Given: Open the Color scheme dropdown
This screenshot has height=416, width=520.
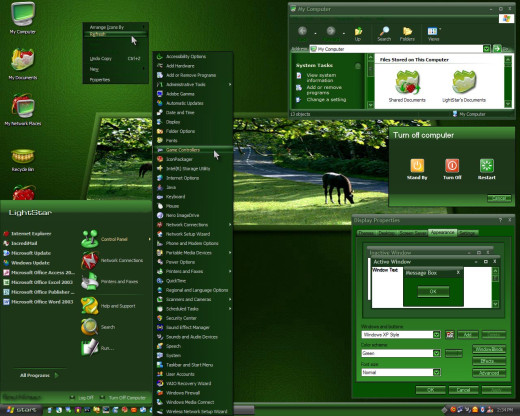Looking at the screenshot, I should point(437,353).
